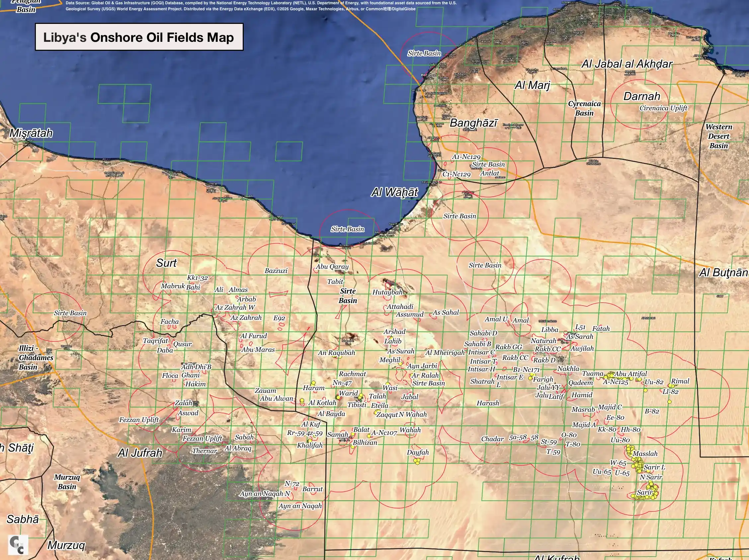749x560 pixels.
Task: Click the Rachmat field label
Action: pyautogui.click(x=352, y=374)
